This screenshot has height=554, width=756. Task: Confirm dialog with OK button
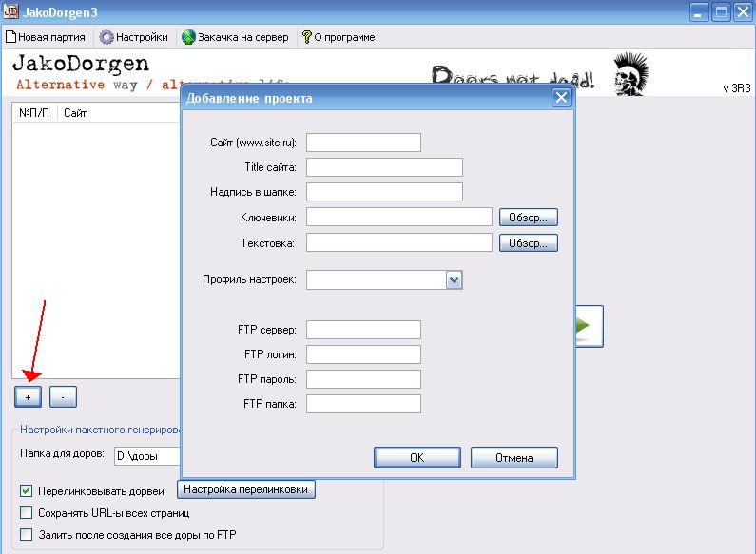417,457
